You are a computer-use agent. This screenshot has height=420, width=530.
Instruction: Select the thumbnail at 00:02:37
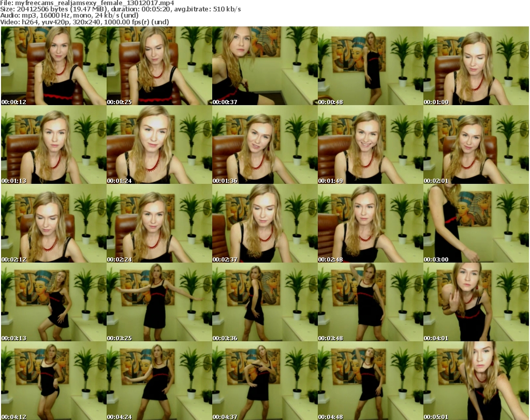click(x=264, y=223)
